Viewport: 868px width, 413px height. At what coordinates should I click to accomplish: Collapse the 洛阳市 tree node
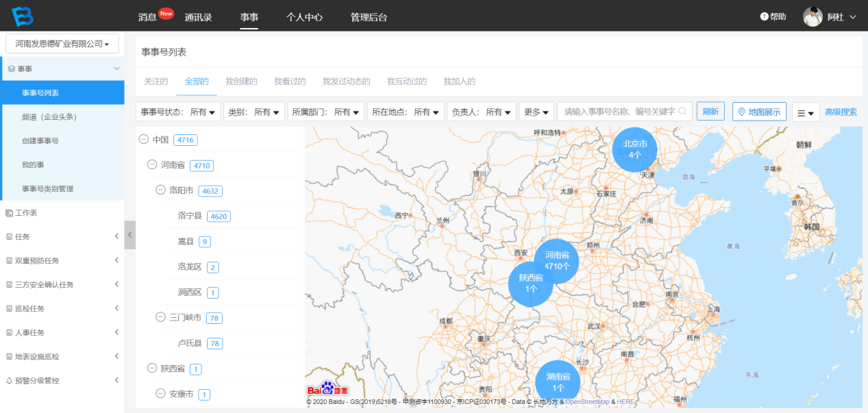(x=160, y=190)
